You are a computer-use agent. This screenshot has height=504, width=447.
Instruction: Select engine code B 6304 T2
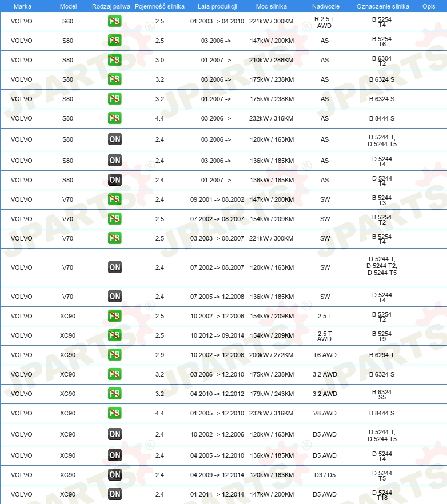382,61
